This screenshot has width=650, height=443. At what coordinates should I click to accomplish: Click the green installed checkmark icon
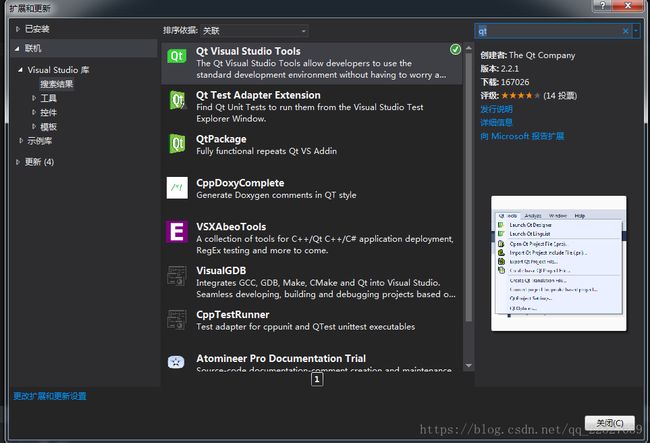pyautogui.click(x=455, y=50)
